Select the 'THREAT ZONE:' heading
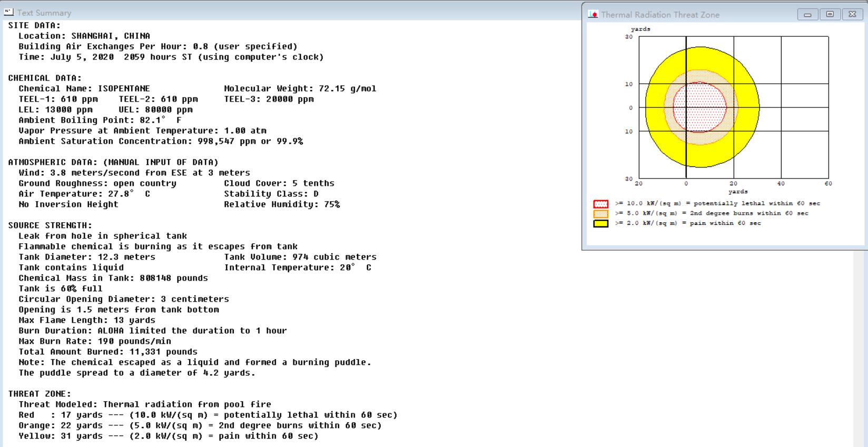The width and height of the screenshot is (868, 447). [40, 394]
